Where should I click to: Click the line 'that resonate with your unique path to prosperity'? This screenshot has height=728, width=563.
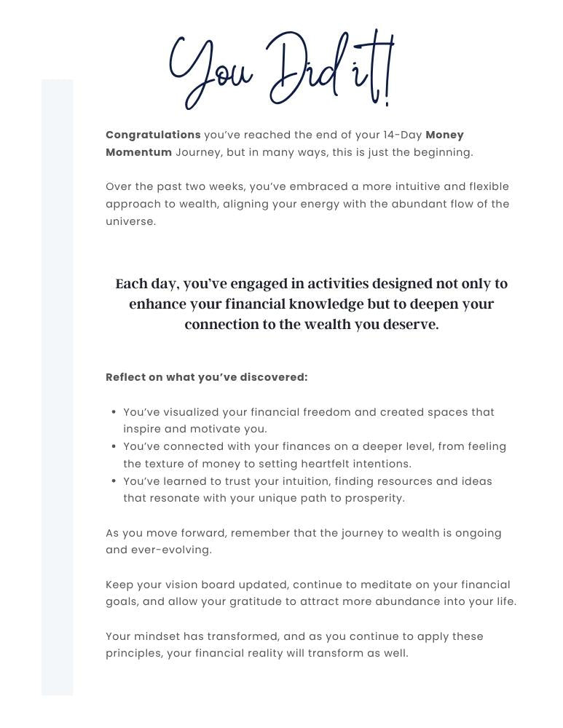pyautogui.click(x=264, y=498)
